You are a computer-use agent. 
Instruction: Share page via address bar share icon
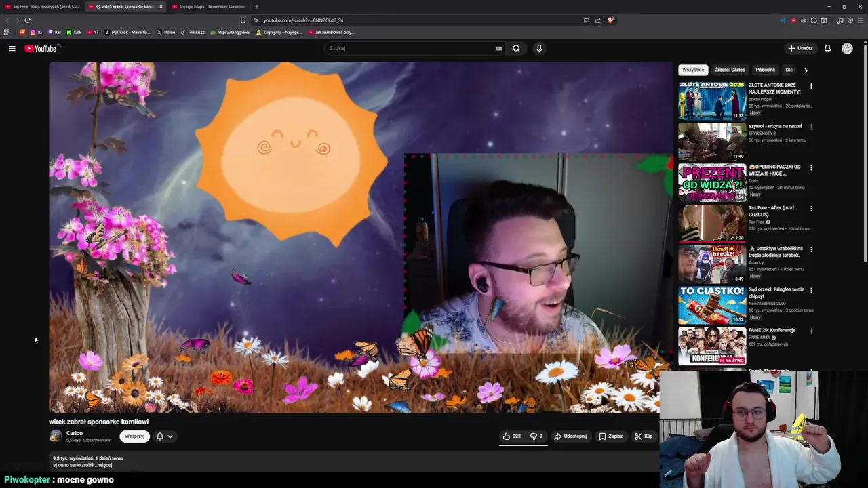click(598, 20)
